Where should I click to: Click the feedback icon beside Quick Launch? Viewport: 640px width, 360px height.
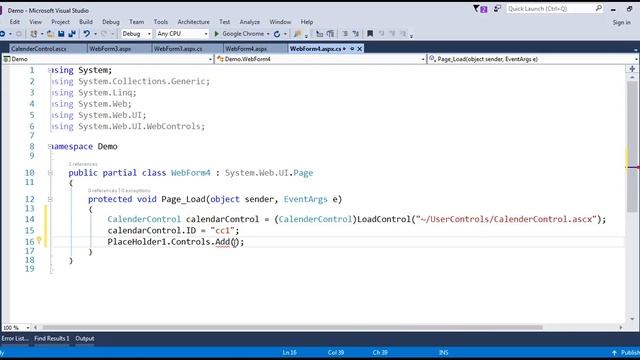pos(497,9)
